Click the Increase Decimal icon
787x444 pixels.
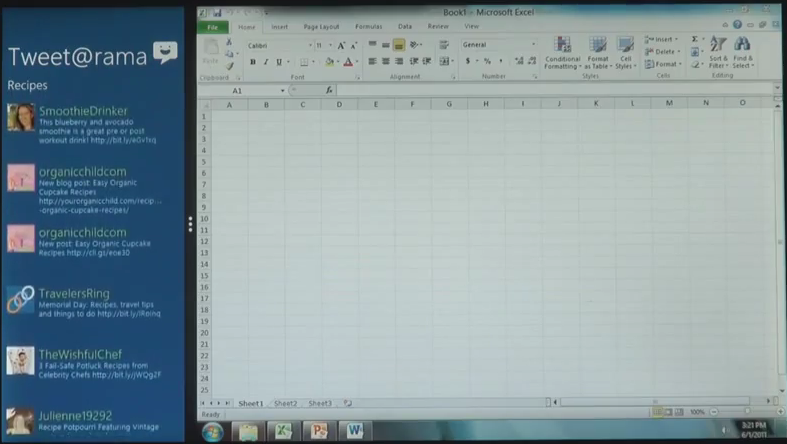pyautogui.click(x=519, y=61)
